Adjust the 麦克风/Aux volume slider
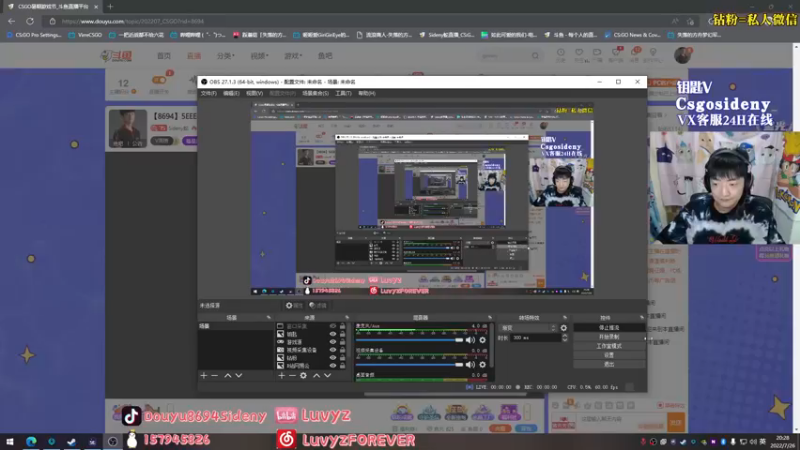Image resolution: width=800 pixels, height=450 pixels. (409, 340)
